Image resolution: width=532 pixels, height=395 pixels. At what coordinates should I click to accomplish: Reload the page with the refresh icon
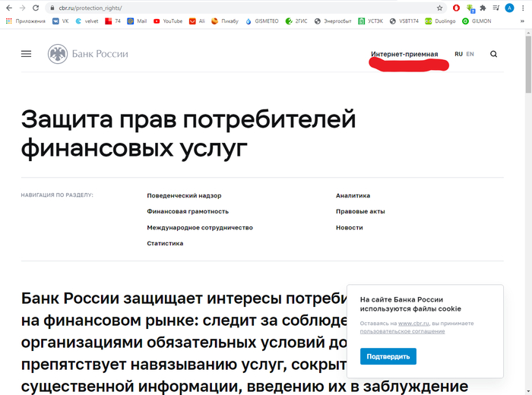[x=36, y=8]
